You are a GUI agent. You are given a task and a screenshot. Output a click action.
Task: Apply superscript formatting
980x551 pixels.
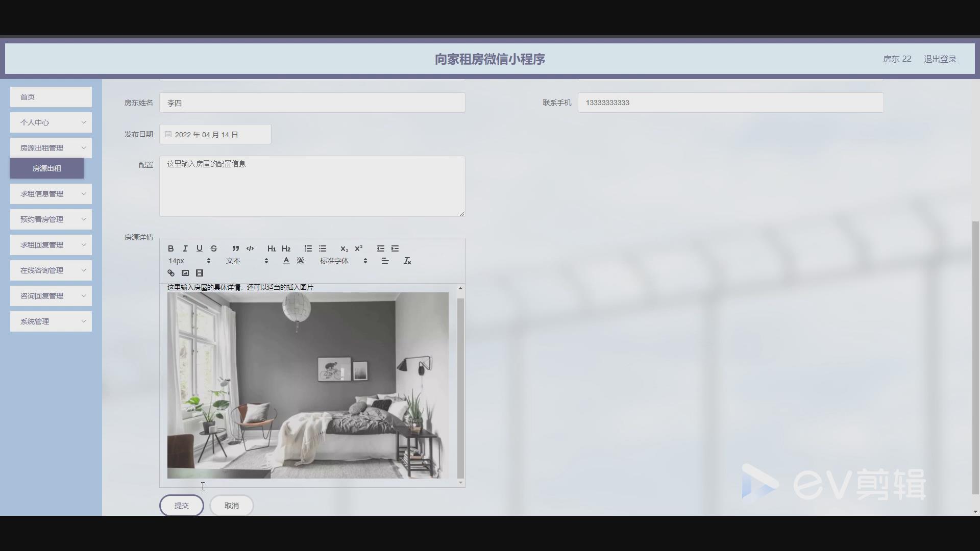click(x=359, y=248)
